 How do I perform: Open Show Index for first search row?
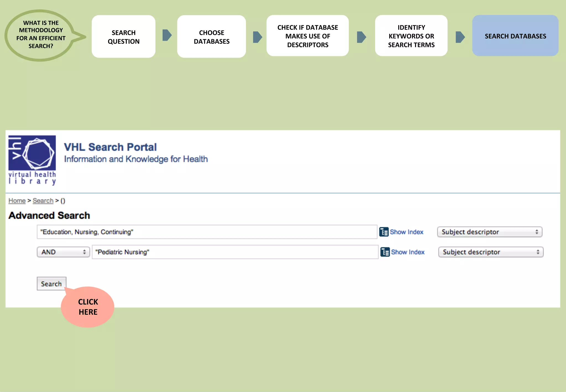[407, 232]
